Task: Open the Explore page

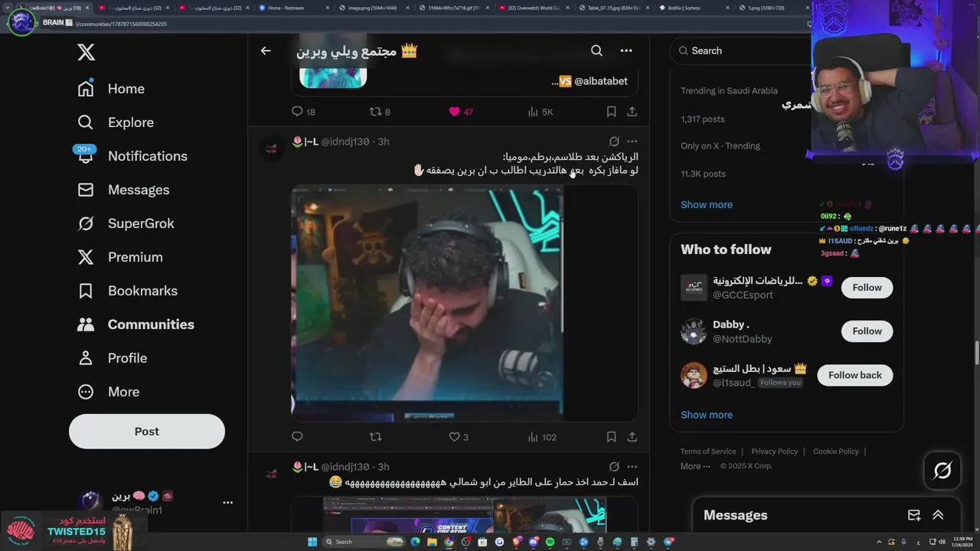Action: point(116,122)
